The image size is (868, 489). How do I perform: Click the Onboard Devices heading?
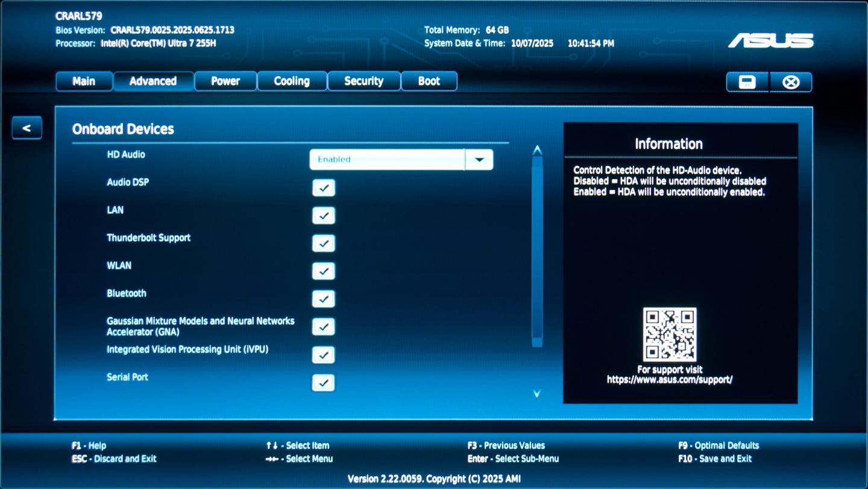[123, 129]
